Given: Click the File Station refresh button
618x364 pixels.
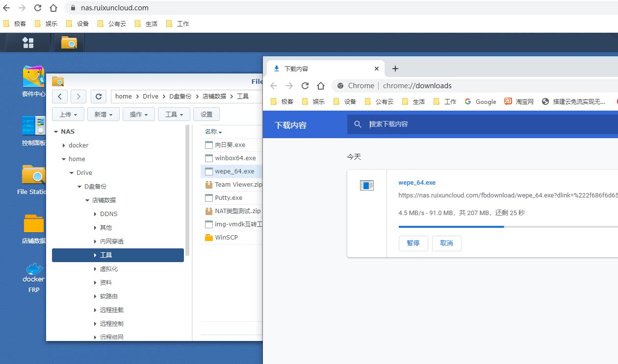Looking at the screenshot, I should (99, 97).
